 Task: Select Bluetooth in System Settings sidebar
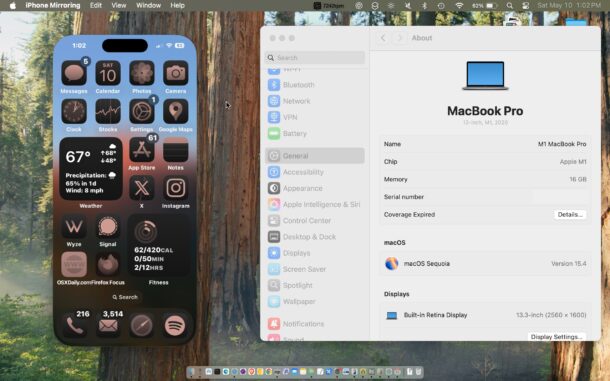click(315, 85)
